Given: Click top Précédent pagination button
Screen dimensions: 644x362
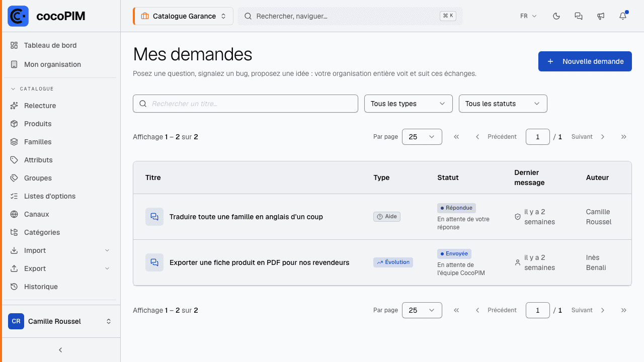Looking at the screenshot, I should (496, 137).
